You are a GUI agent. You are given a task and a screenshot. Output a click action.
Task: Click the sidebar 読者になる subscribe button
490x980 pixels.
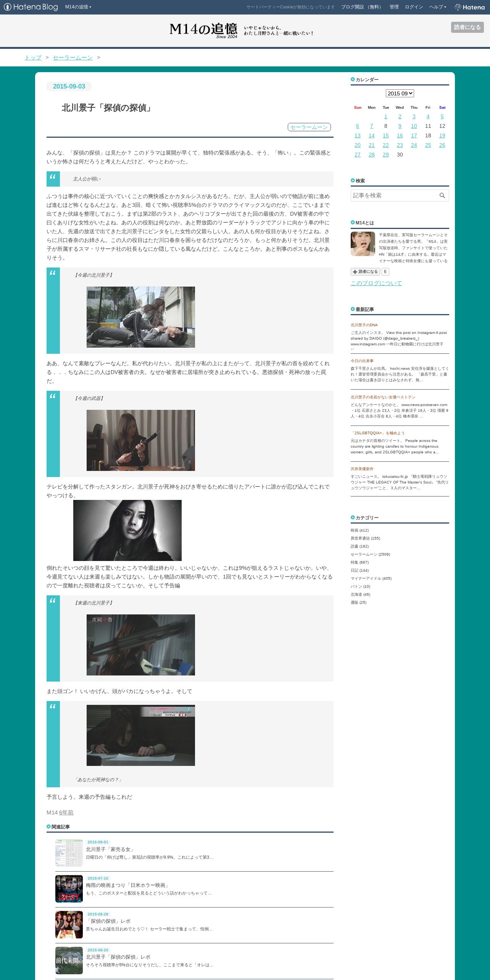click(365, 272)
